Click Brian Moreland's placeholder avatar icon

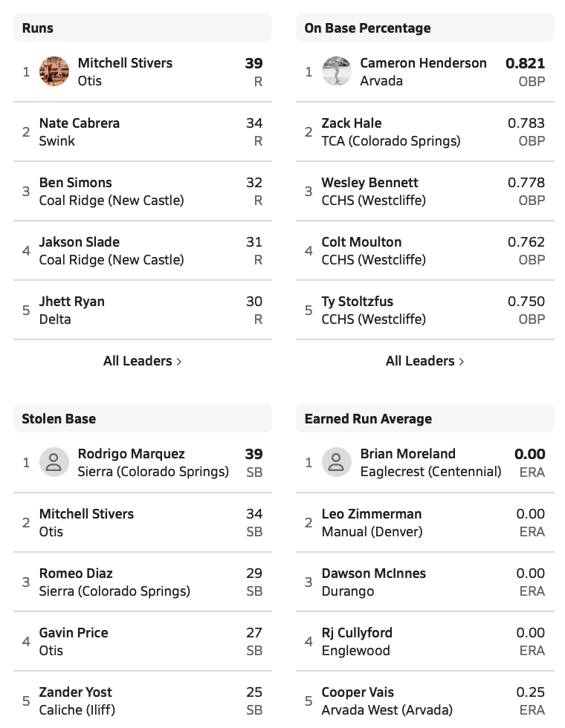(336, 463)
